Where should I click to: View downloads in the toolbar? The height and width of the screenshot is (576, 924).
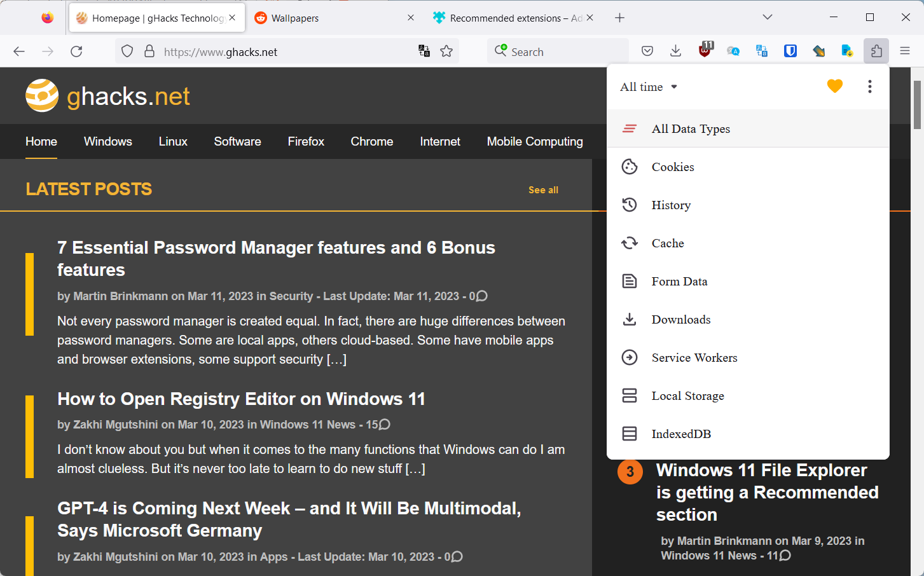pos(675,51)
